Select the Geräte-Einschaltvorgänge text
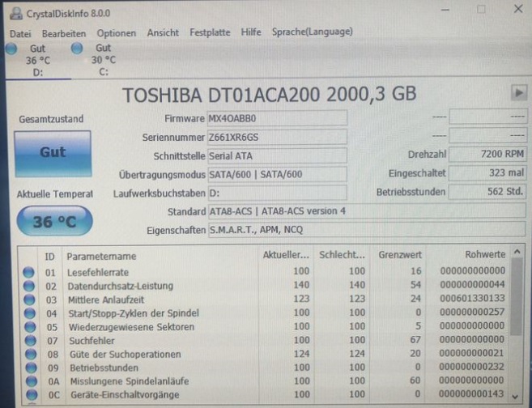Viewport: 532px width, 408px height. [125, 395]
